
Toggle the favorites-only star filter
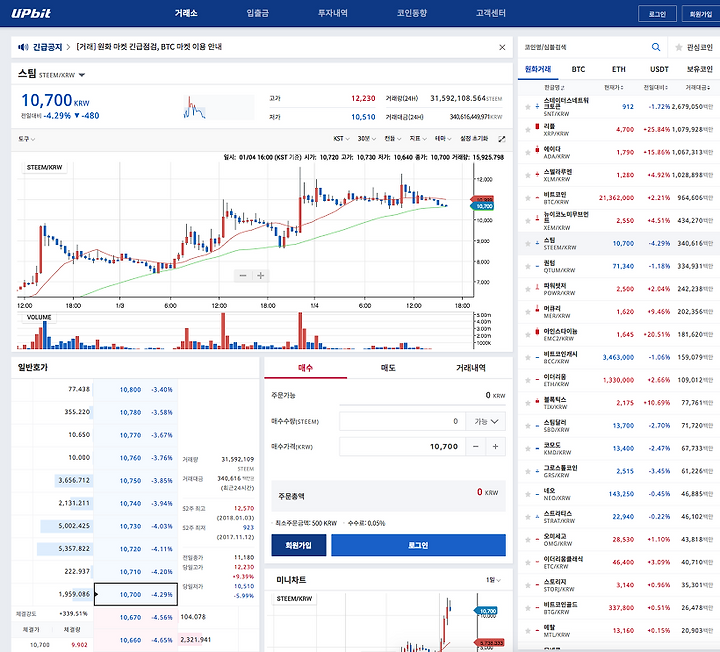click(678, 47)
